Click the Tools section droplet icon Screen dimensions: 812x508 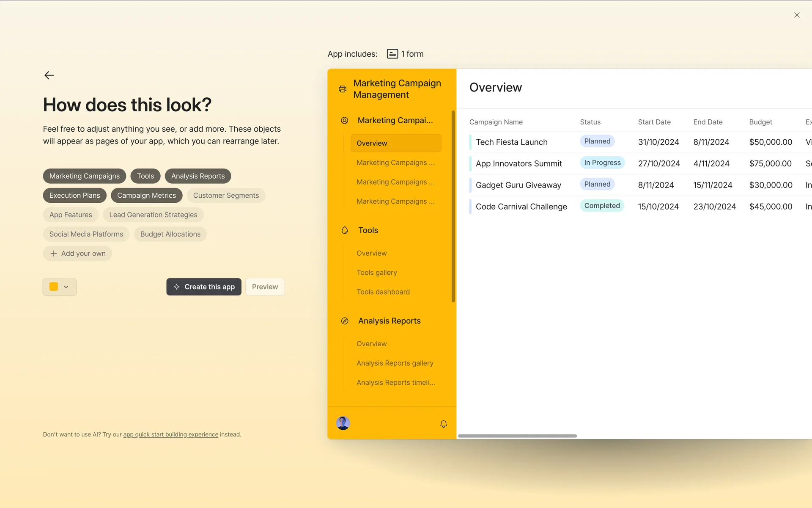click(345, 230)
